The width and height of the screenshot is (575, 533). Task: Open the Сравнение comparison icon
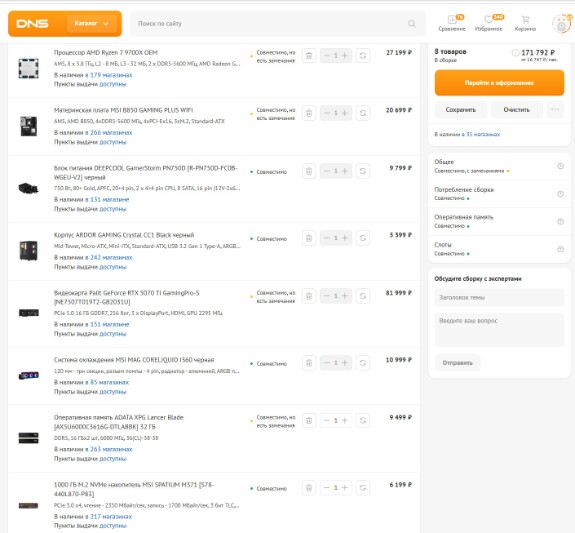(452, 23)
